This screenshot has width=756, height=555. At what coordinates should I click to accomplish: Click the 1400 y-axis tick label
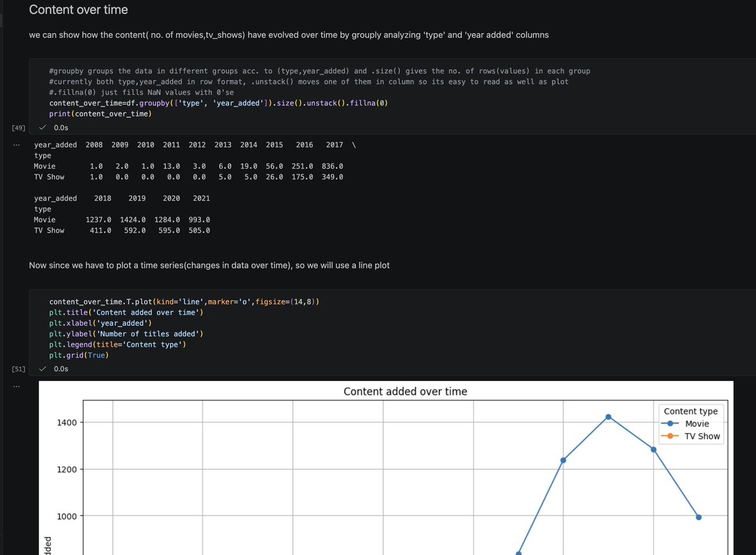(66, 423)
